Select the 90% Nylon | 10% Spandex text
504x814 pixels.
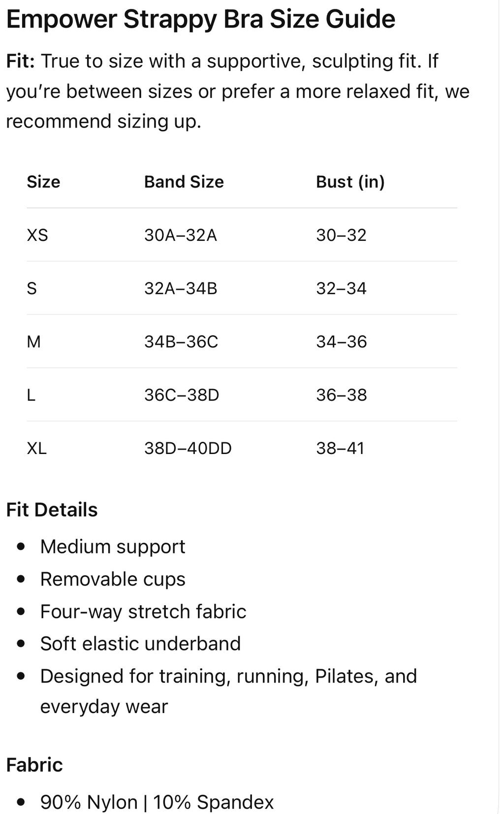coord(157,802)
